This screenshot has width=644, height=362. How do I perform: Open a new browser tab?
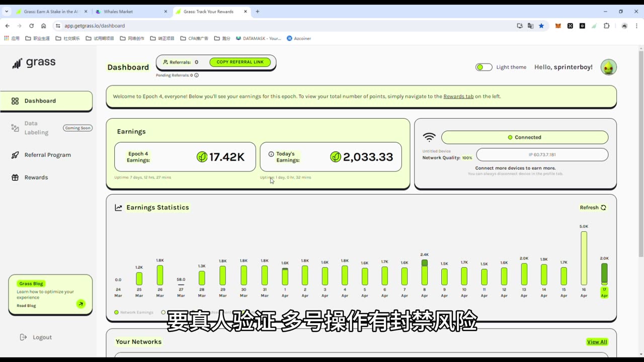pyautogui.click(x=257, y=12)
